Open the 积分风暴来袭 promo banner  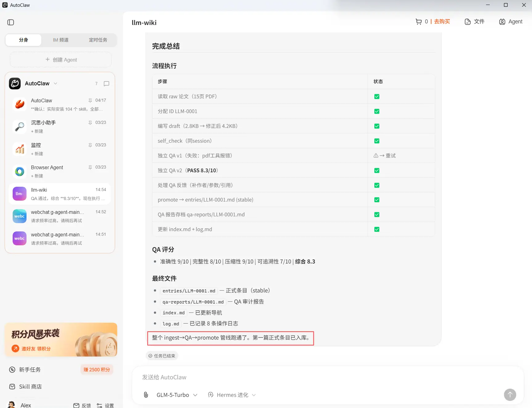(61, 340)
